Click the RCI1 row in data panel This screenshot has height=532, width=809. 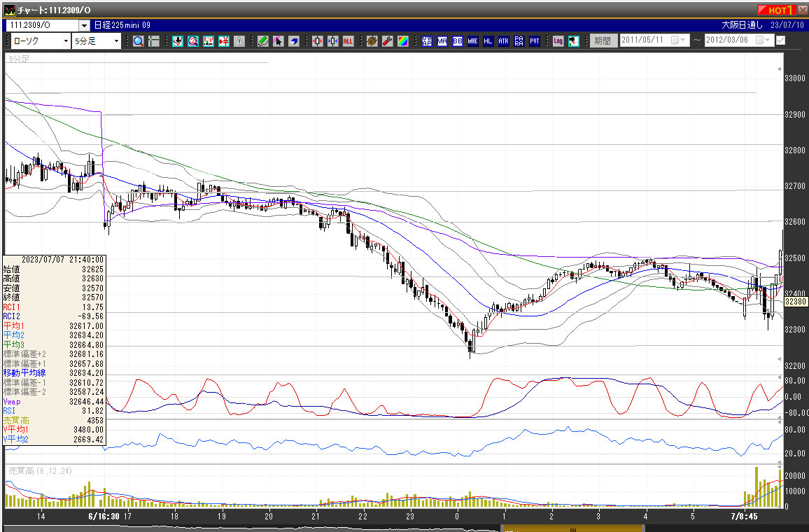54,307
